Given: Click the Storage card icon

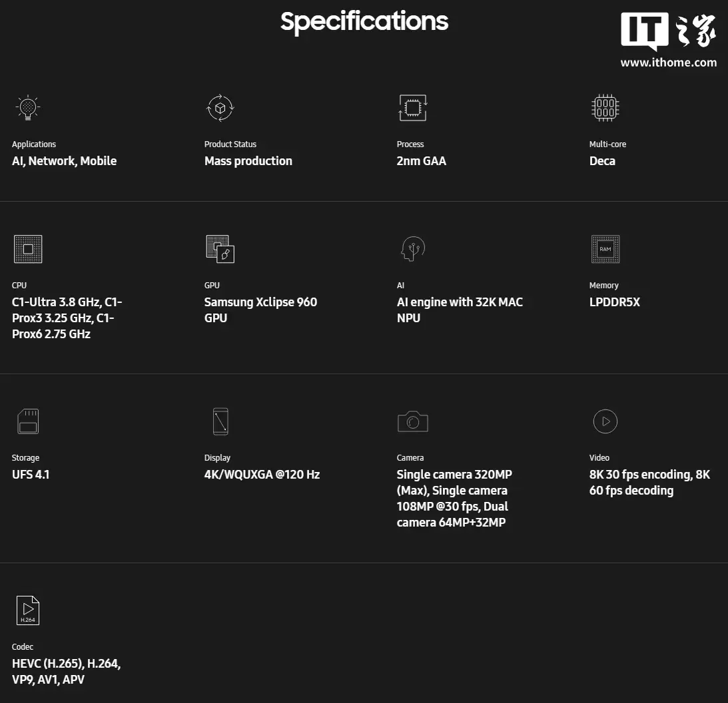Looking at the screenshot, I should click(x=27, y=421).
